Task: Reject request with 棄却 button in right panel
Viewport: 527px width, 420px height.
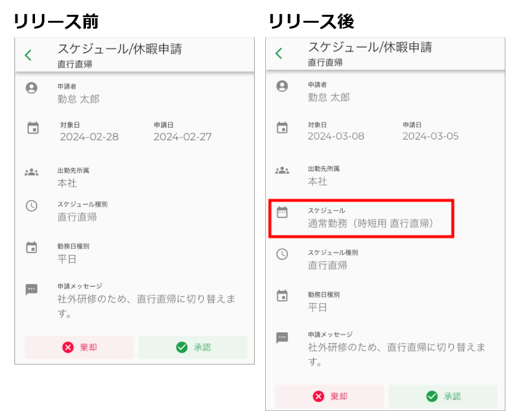Action: coord(329,396)
